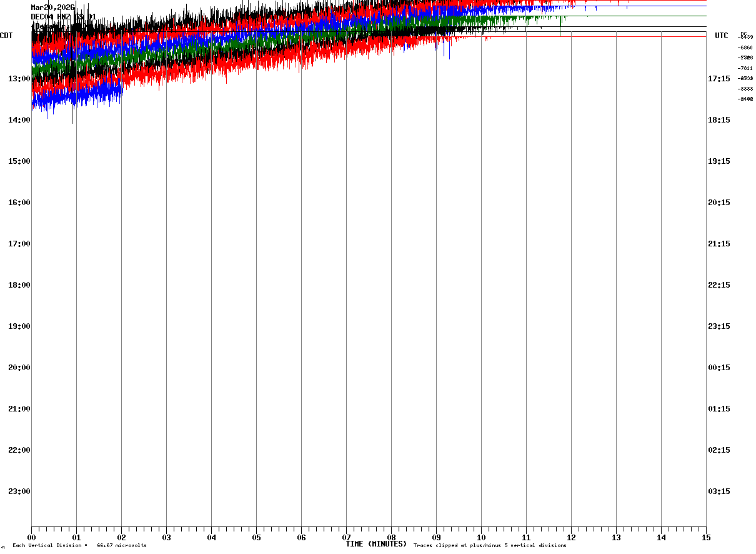
Task: Click the TIME (MINUTES) axis title
Action: point(376,544)
